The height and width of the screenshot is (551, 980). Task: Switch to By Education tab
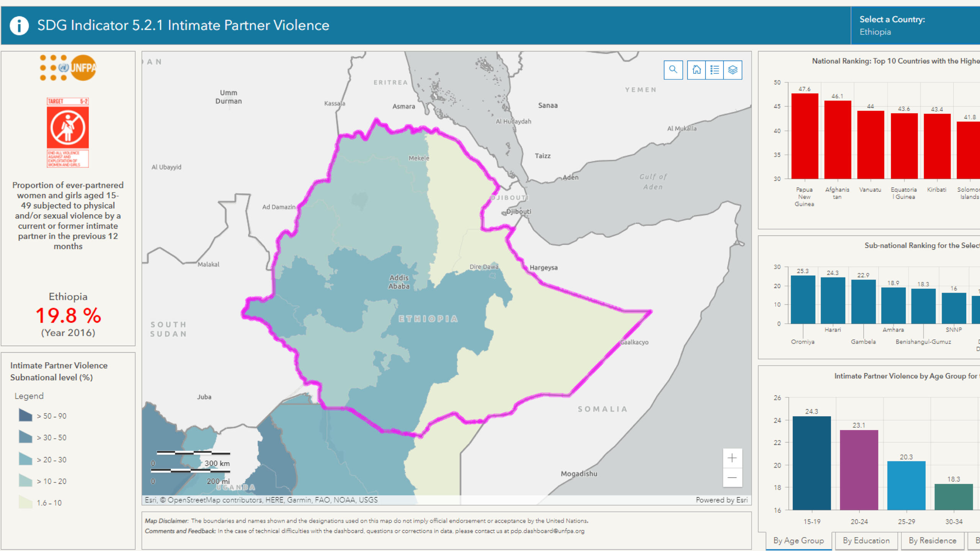point(866,541)
